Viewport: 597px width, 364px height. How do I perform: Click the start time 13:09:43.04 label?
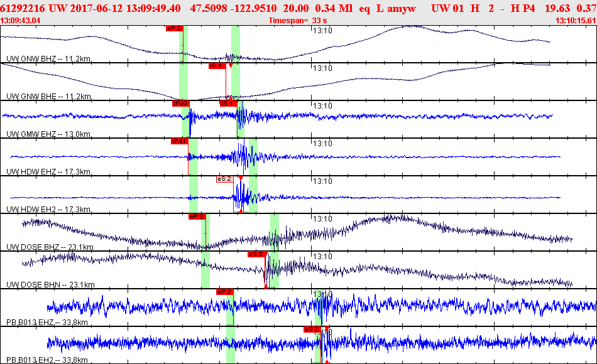pyautogui.click(x=20, y=21)
